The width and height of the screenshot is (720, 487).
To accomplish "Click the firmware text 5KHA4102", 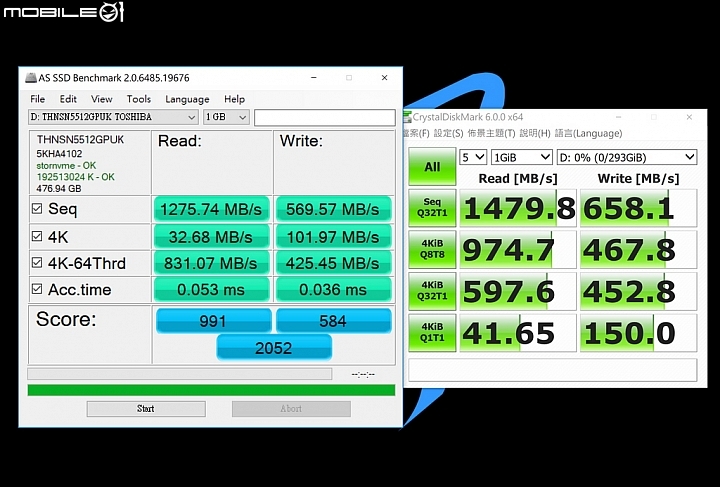I will 59,153.
